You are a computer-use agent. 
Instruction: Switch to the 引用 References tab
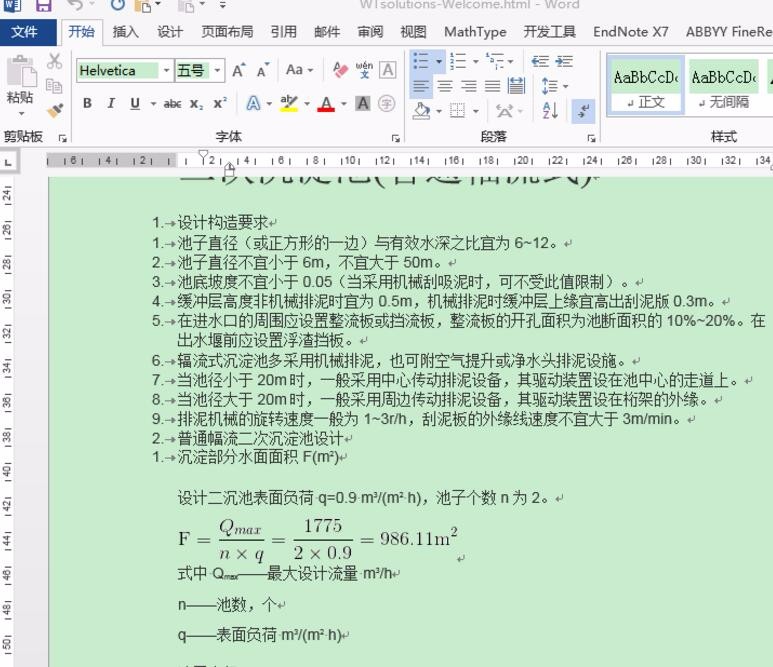(284, 32)
